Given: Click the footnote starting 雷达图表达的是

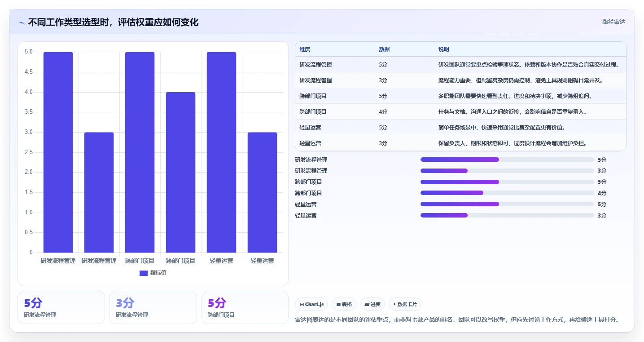Looking at the screenshot, I should (x=457, y=320).
